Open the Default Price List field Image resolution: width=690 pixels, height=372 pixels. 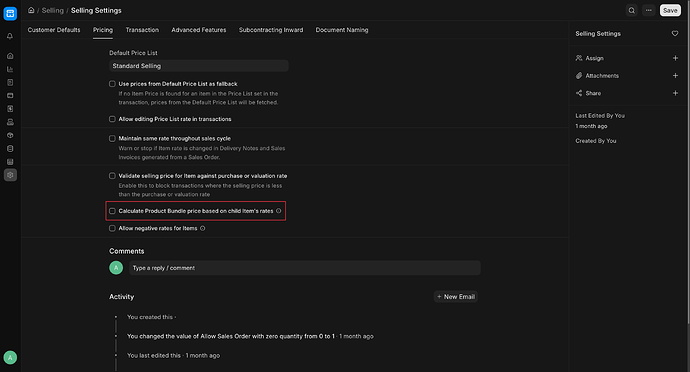198,66
